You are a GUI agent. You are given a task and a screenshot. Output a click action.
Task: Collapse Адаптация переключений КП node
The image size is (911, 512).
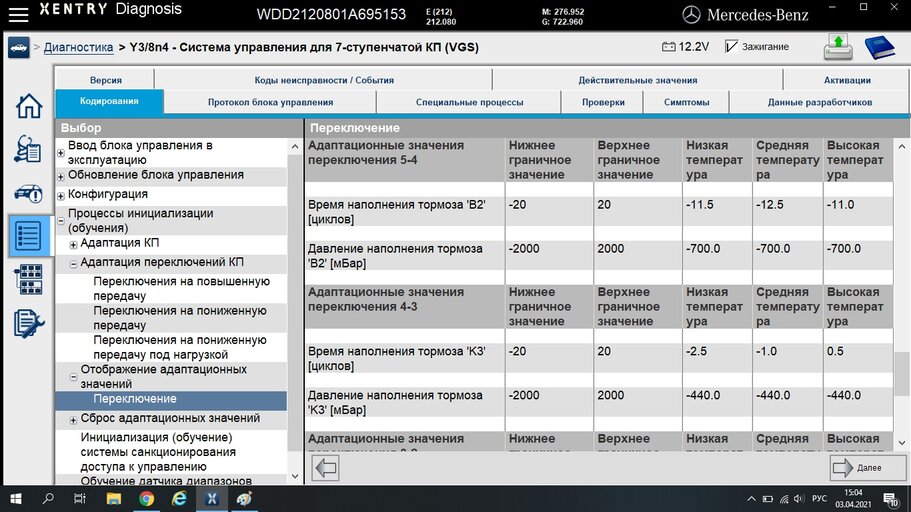coord(73,264)
